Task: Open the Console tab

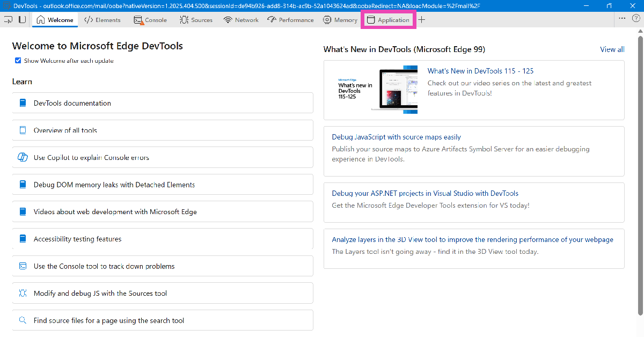Action: click(150, 20)
